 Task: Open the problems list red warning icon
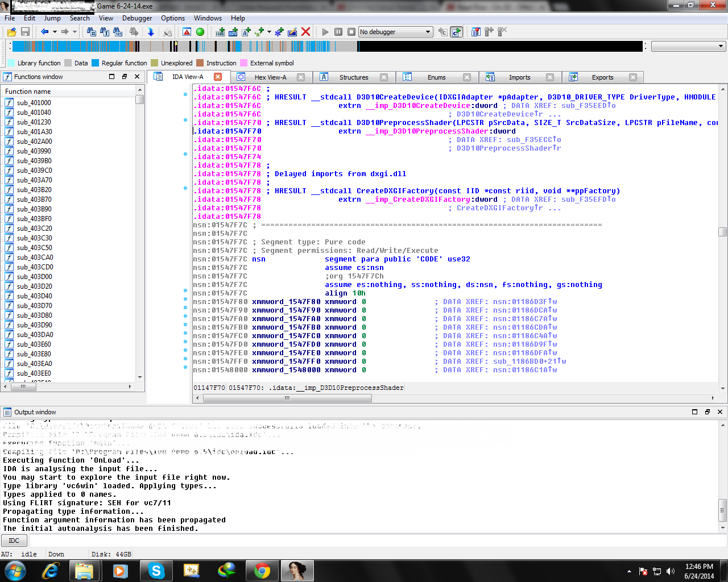186,32
